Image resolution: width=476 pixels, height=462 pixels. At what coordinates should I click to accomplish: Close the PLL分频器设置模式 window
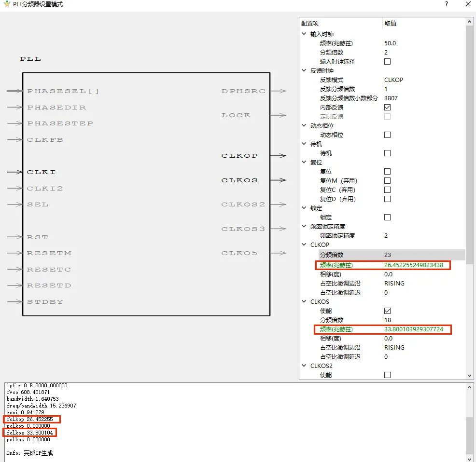468,4
